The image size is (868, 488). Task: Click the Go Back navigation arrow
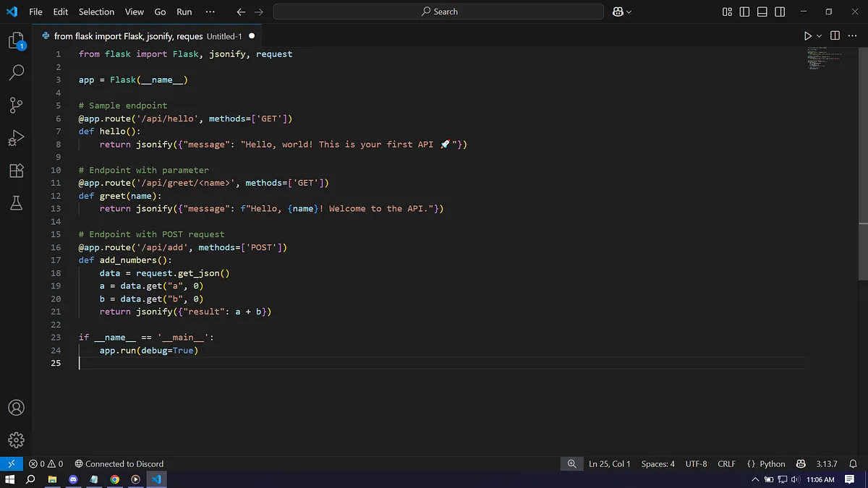click(x=241, y=12)
